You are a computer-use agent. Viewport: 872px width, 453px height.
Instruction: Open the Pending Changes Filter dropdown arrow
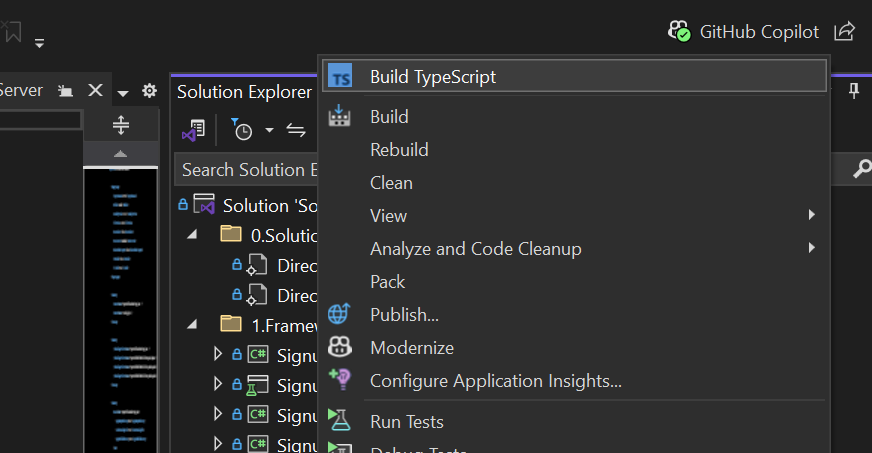click(x=269, y=130)
